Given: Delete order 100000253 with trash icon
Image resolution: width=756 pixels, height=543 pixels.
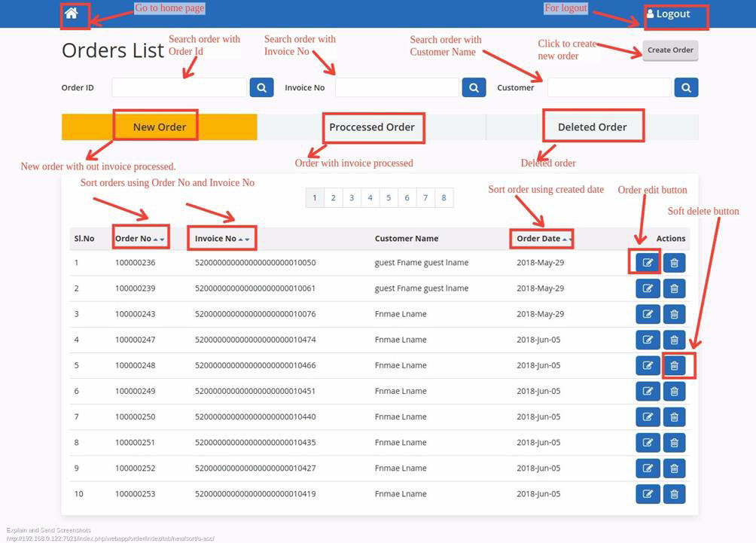Looking at the screenshot, I should point(674,494).
